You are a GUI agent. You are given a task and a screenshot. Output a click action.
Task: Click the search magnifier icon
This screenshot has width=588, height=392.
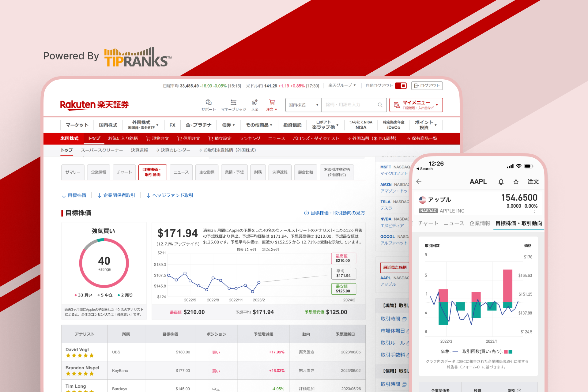(380, 105)
